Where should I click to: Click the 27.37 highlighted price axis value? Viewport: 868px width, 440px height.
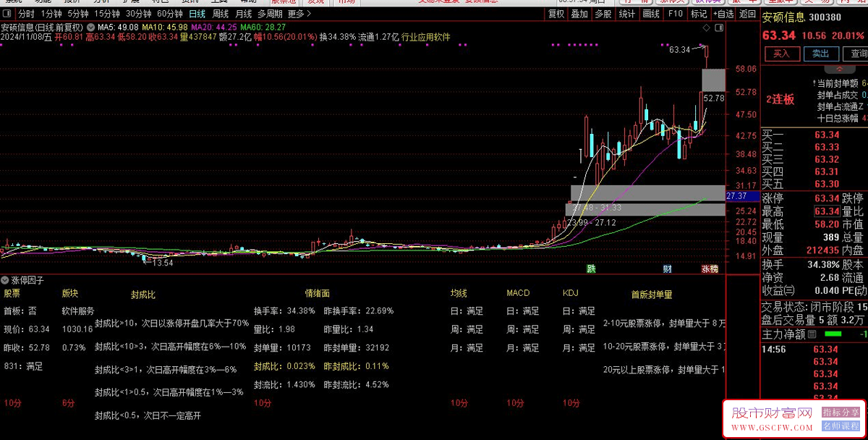pos(741,196)
